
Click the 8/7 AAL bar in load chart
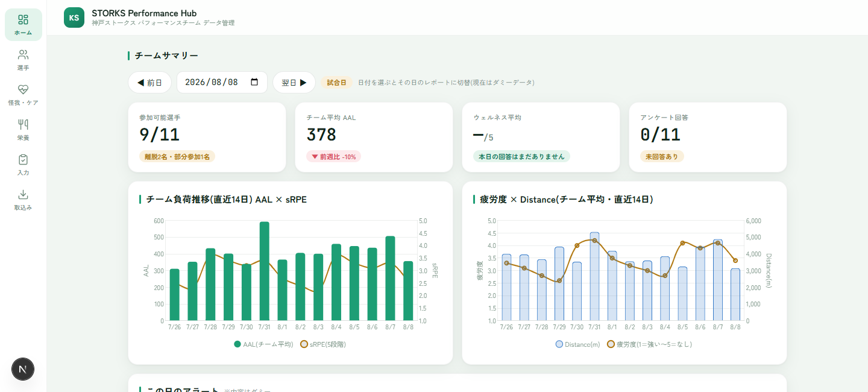390,279
